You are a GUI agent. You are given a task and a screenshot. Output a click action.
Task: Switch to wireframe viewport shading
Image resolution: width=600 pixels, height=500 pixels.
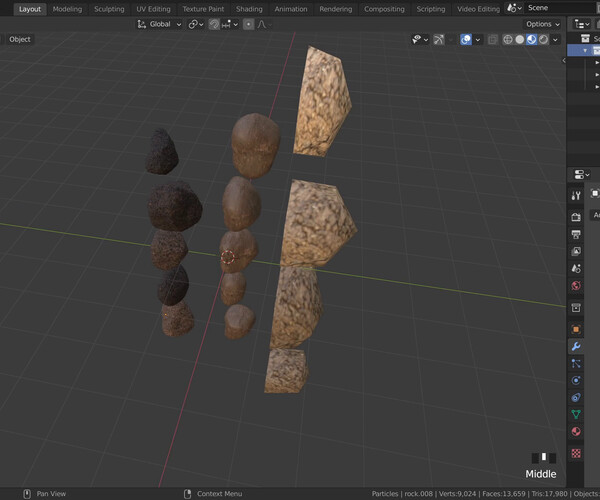point(508,39)
